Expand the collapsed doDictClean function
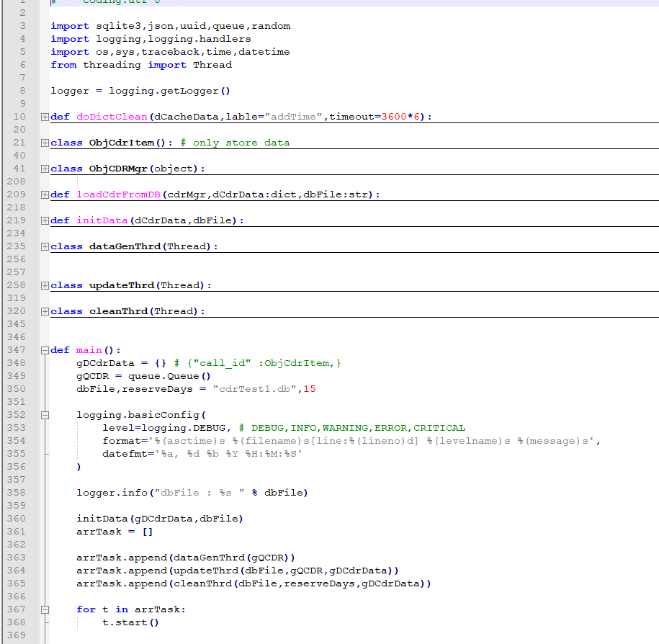The height and width of the screenshot is (644, 659). (x=45, y=117)
